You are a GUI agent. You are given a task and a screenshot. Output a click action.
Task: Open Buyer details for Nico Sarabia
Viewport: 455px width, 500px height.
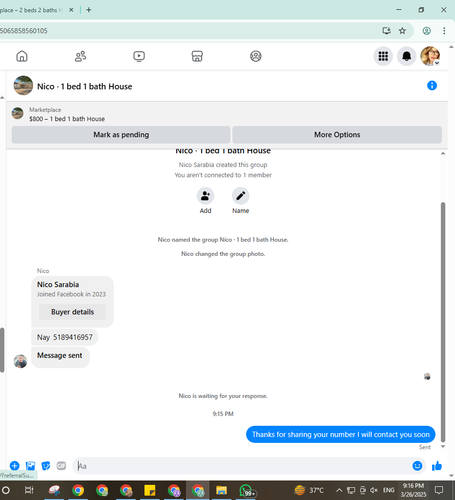72,312
